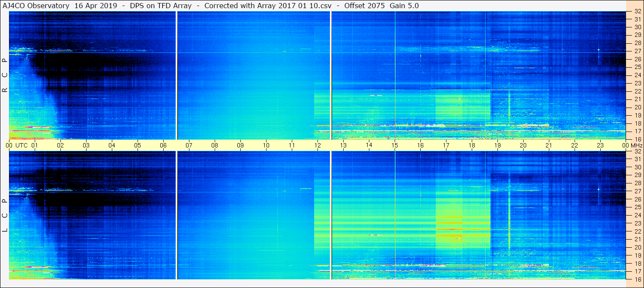The width and height of the screenshot is (644, 288).
Task: Click the date '16 Apr 2019' in header
Action: pos(96,6)
